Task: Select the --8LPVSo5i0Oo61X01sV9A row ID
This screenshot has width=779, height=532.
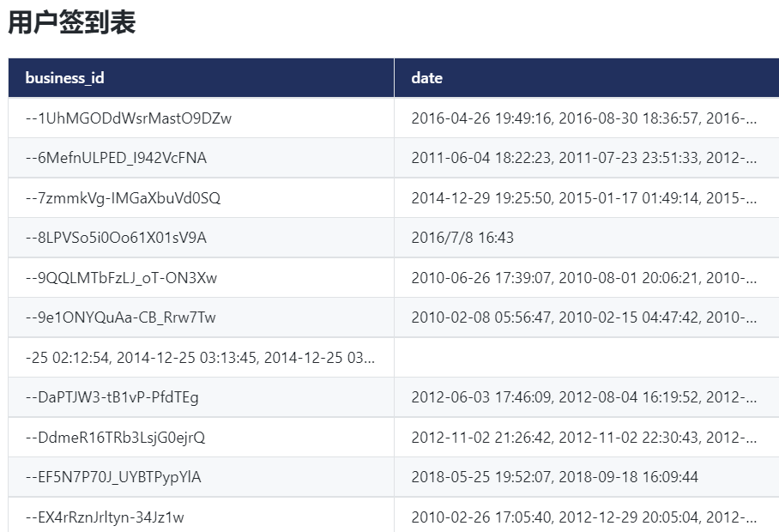Action: point(116,238)
